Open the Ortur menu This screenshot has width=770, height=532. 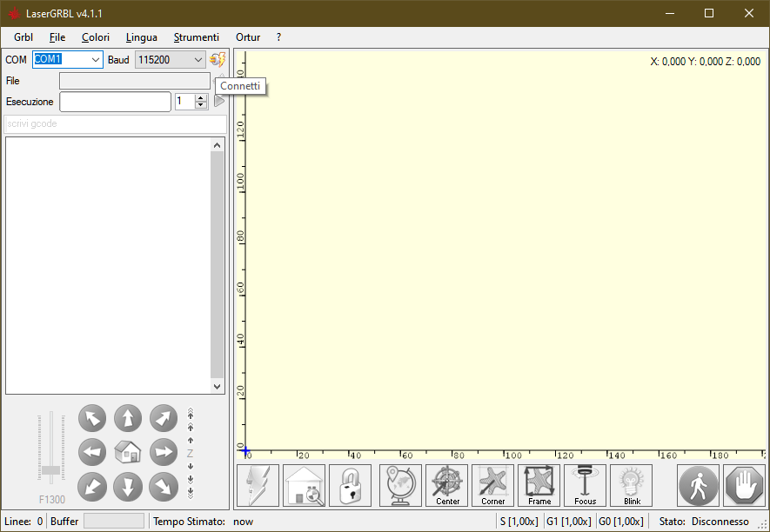[x=248, y=37]
